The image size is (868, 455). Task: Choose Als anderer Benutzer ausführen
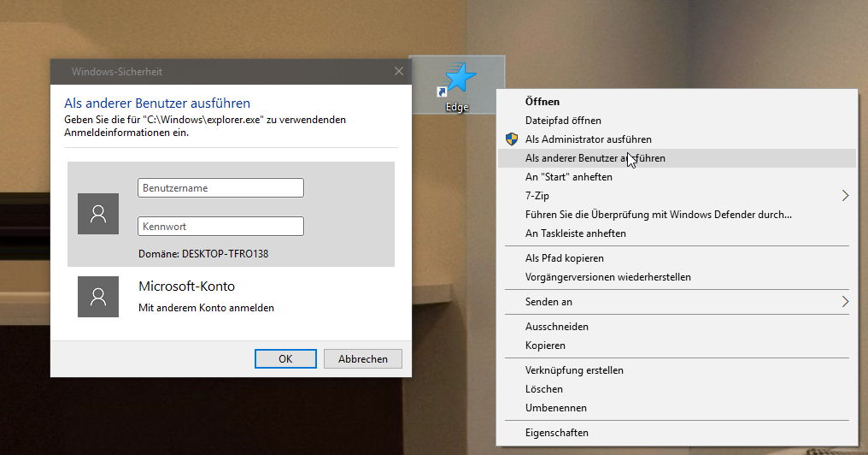[x=677, y=158]
